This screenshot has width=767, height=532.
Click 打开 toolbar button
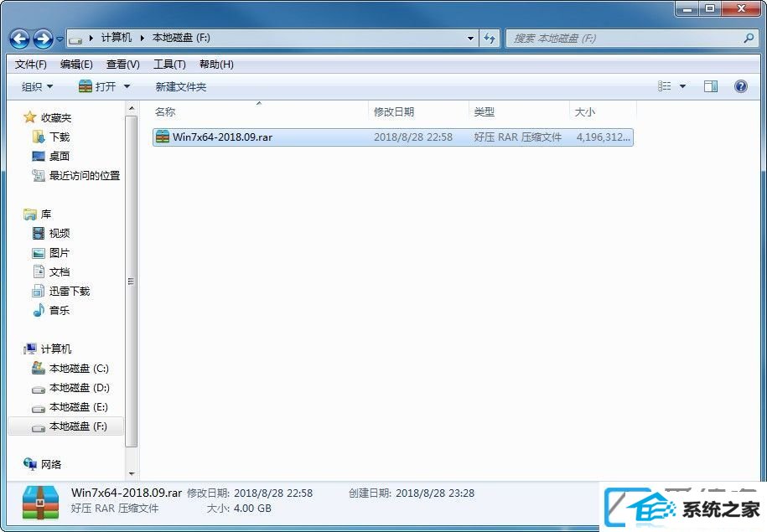pyautogui.click(x=97, y=86)
